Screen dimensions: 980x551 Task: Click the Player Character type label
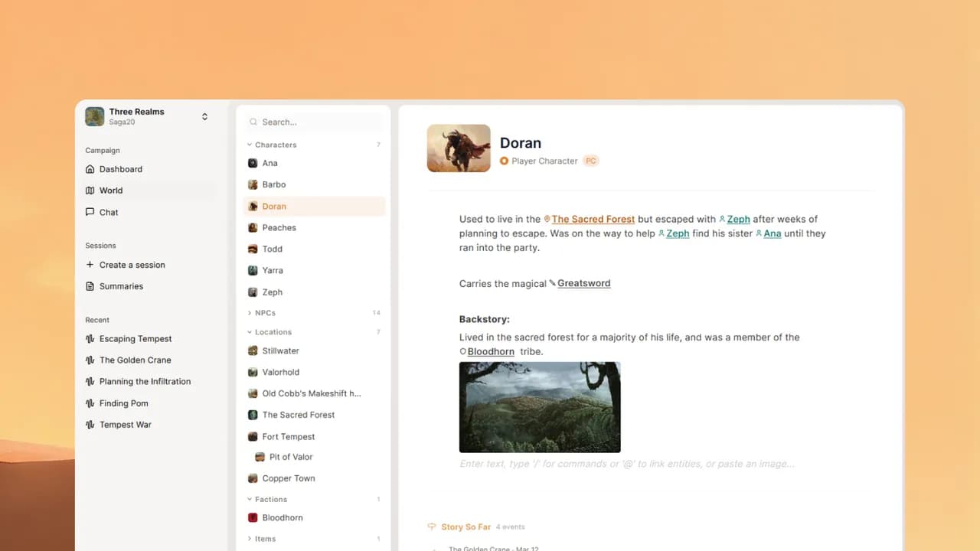[x=544, y=161]
